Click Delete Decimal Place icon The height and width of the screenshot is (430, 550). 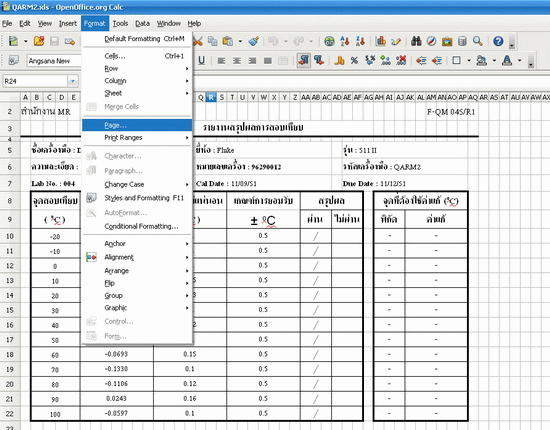[401, 61]
